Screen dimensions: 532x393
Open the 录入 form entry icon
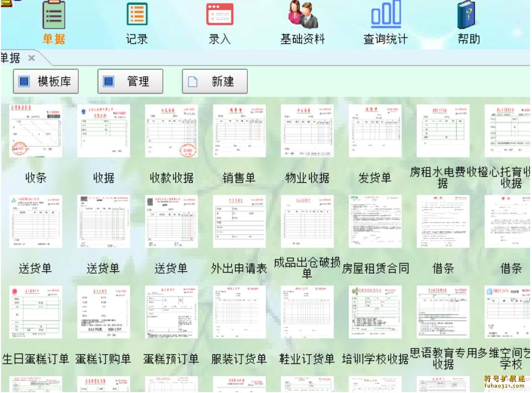[220, 14]
